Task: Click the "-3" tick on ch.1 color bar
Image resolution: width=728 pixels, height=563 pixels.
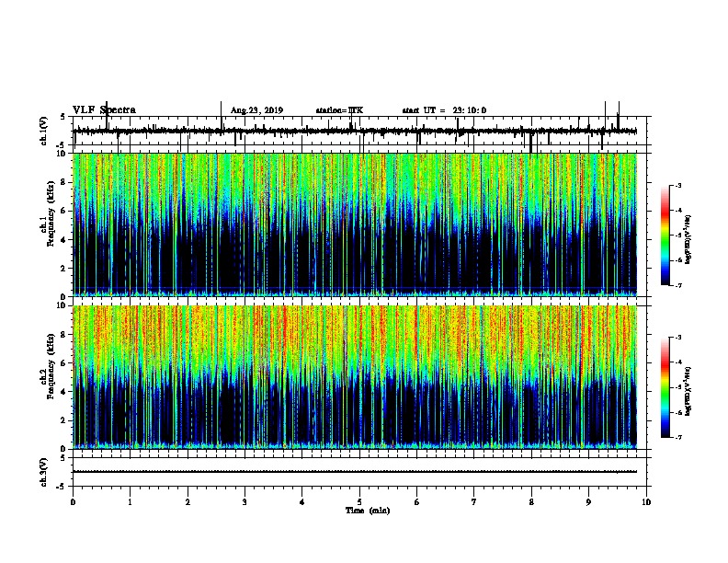Action: click(678, 185)
